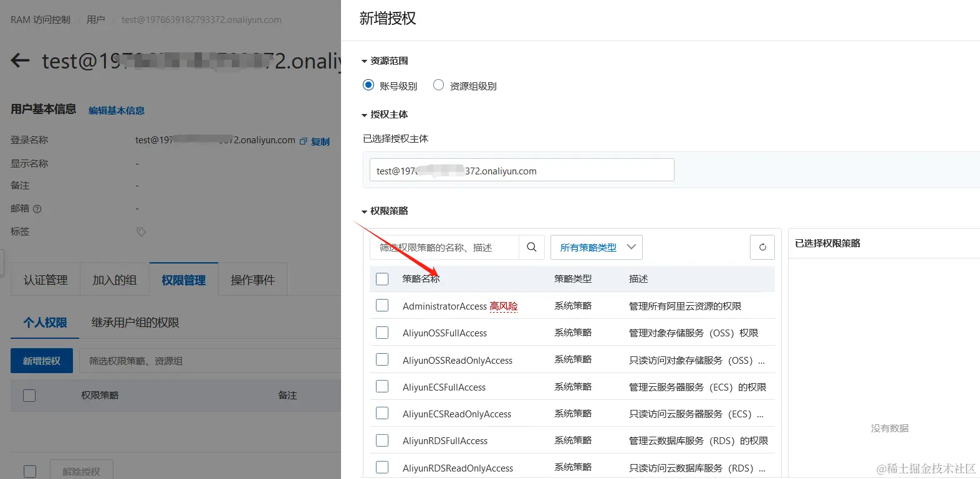
Task: Click the bottom checkbox beside 解除授权
Action: (x=29, y=472)
